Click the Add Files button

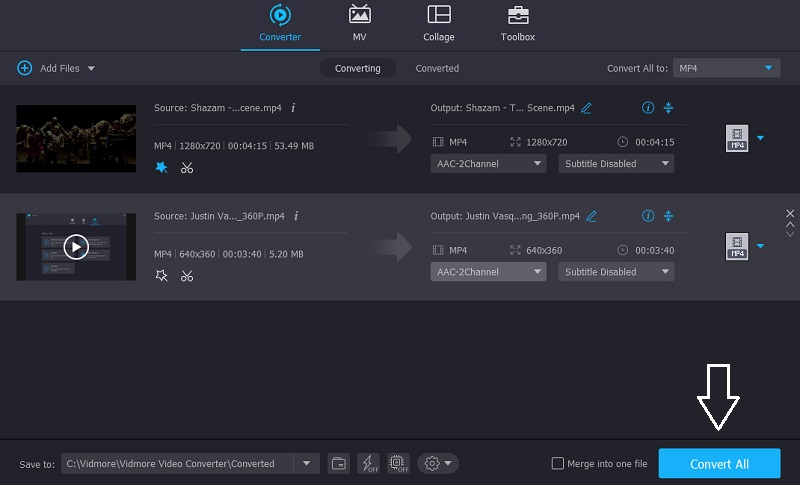tap(56, 68)
